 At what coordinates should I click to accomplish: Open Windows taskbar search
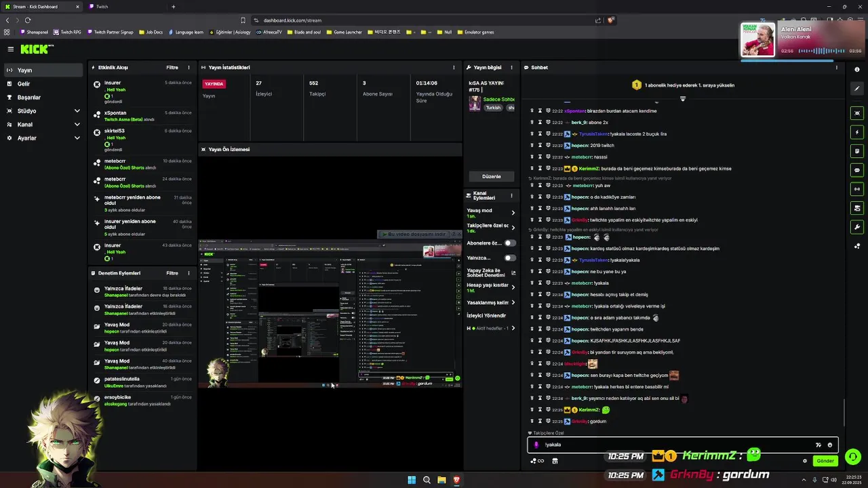427,480
